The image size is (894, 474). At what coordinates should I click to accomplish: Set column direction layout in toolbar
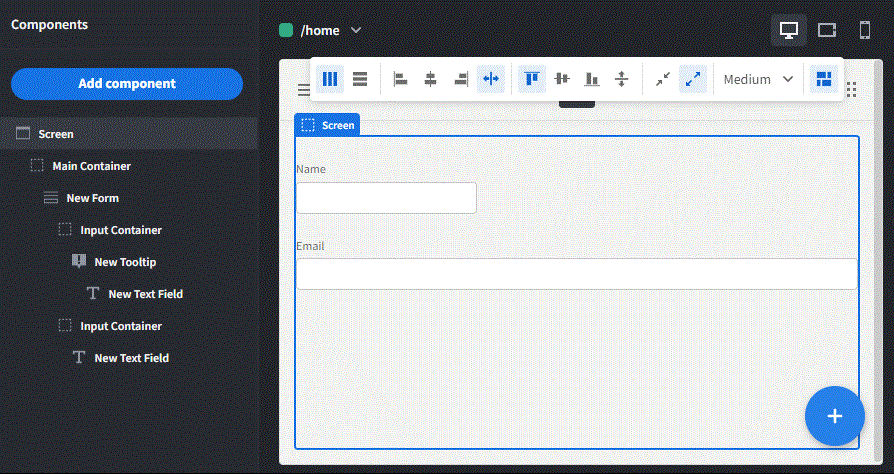(330, 79)
